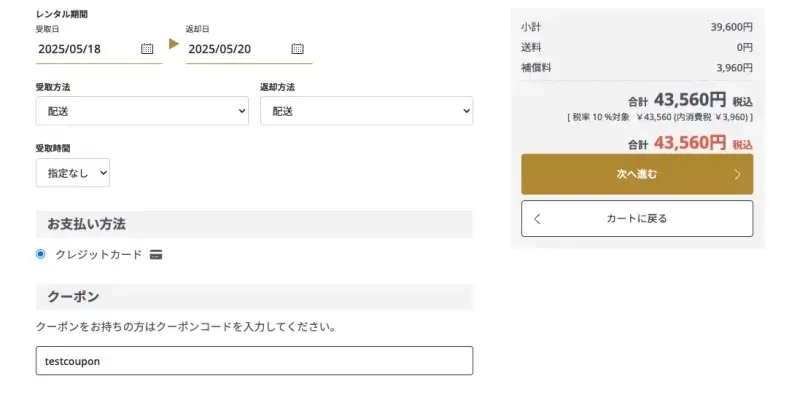Click the クーポン section heading
This screenshot has height=400, width=800.
click(x=72, y=297)
